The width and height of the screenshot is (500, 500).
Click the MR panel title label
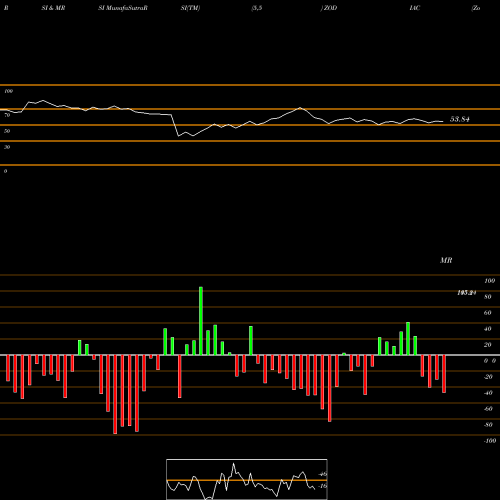click(446, 260)
